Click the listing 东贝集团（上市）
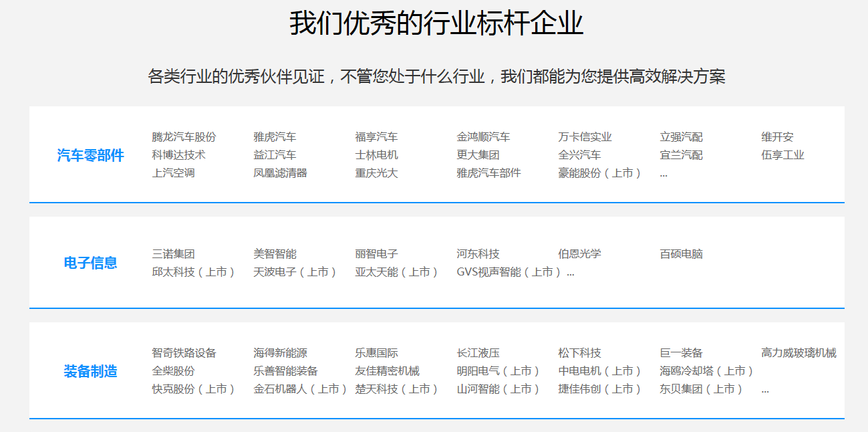The width and height of the screenshot is (868, 432). pyautogui.click(x=702, y=389)
